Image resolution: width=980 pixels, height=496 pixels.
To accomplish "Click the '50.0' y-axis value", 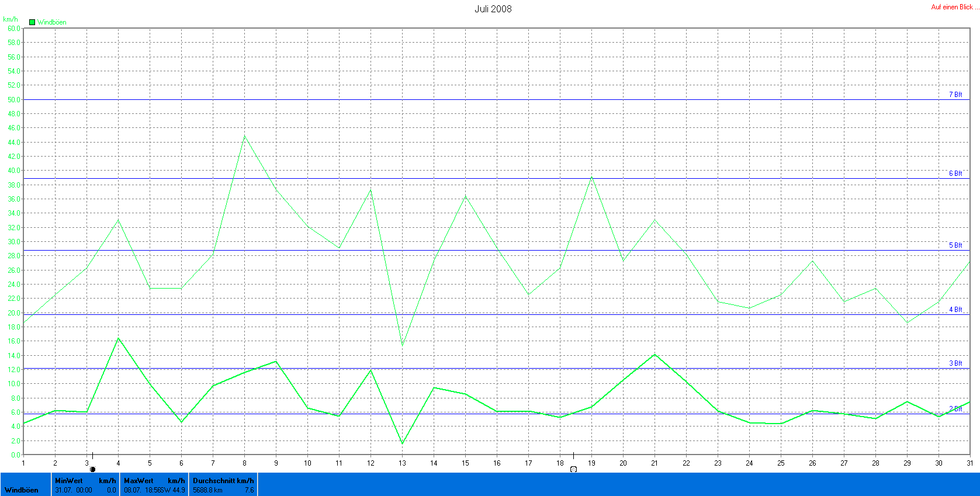I will click(14, 100).
